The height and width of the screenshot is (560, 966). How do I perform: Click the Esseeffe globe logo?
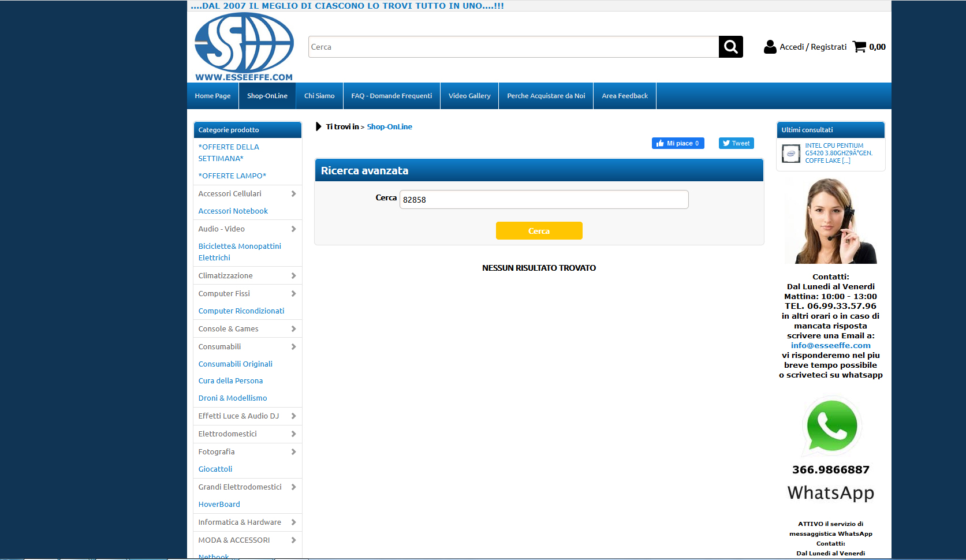click(244, 47)
